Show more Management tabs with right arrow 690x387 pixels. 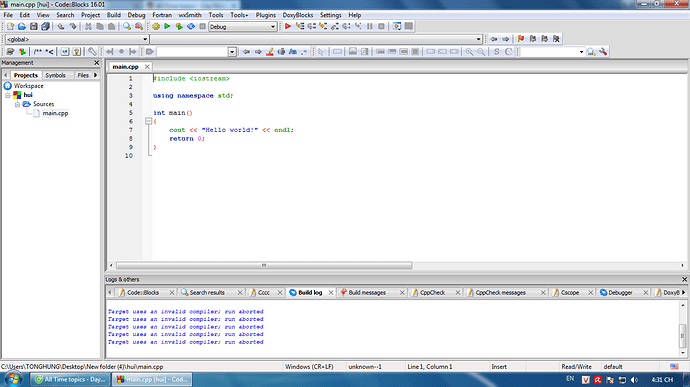95,75
